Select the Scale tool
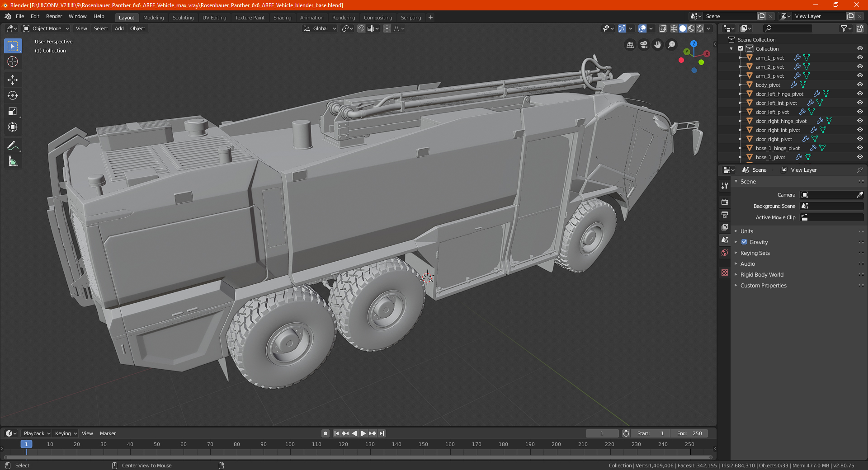This screenshot has height=470, width=868. click(x=13, y=112)
